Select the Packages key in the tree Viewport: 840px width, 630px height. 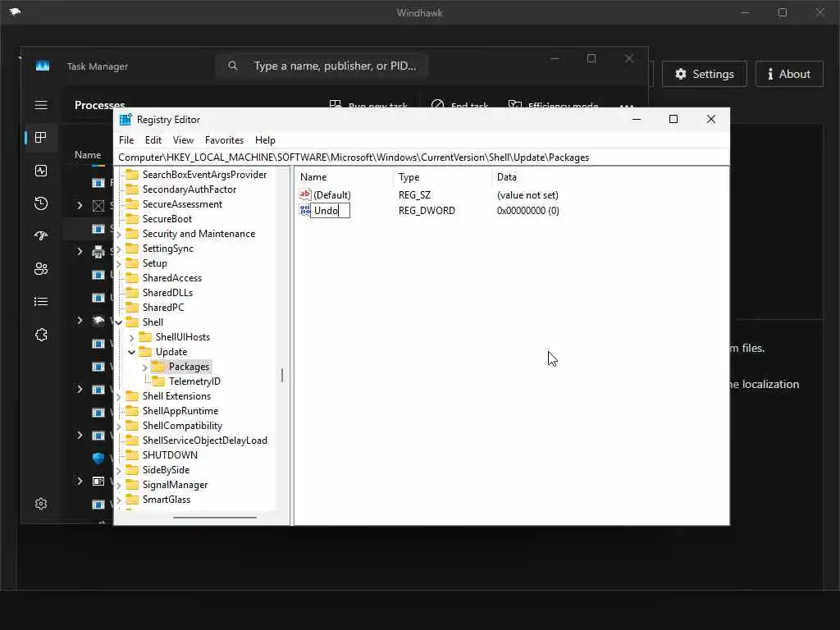189,367
